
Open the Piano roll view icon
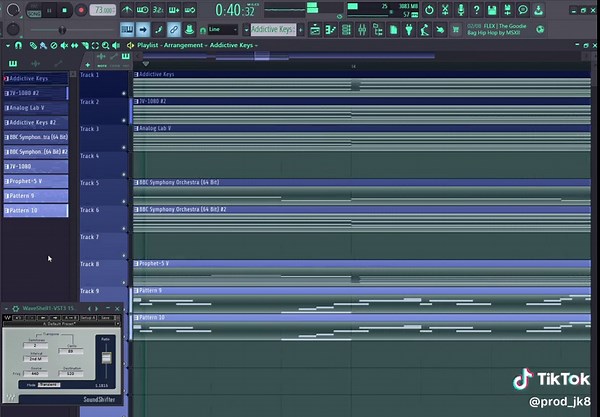(331, 29)
